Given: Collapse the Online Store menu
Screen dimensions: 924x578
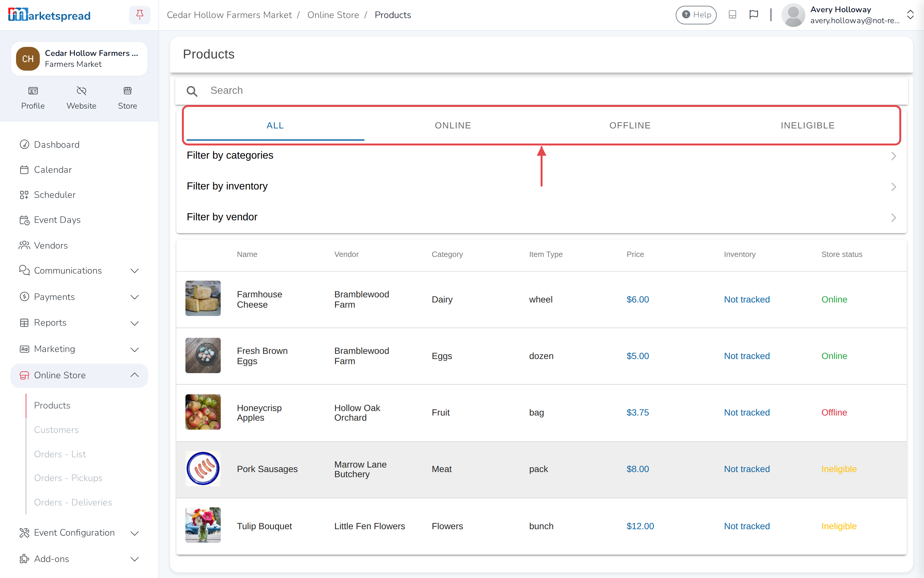Looking at the screenshot, I should point(79,375).
